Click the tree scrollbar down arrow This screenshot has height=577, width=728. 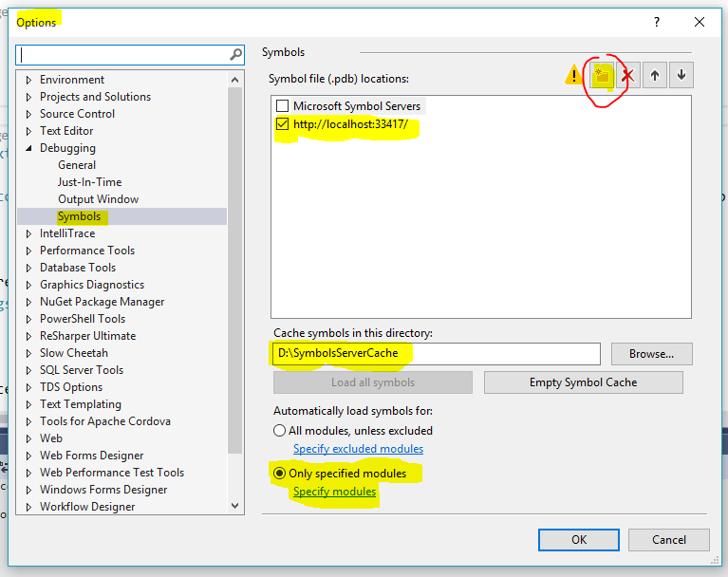(x=235, y=506)
